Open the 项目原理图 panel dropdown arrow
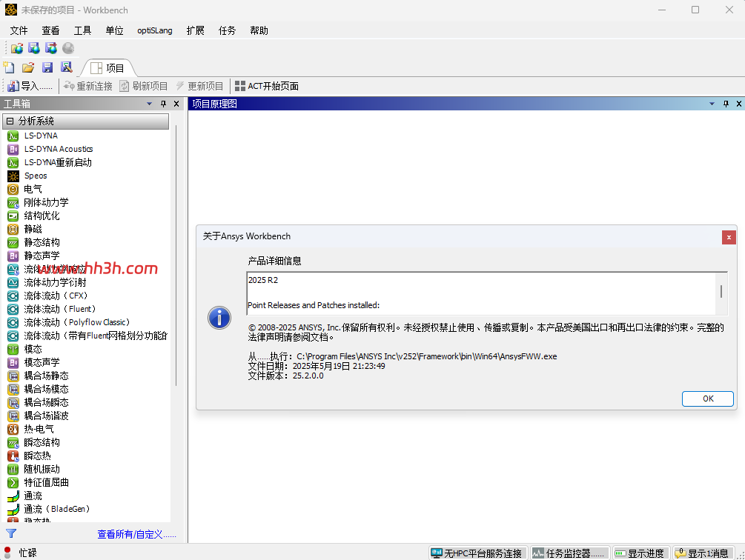The height and width of the screenshot is (560, 745). (712, 104)
